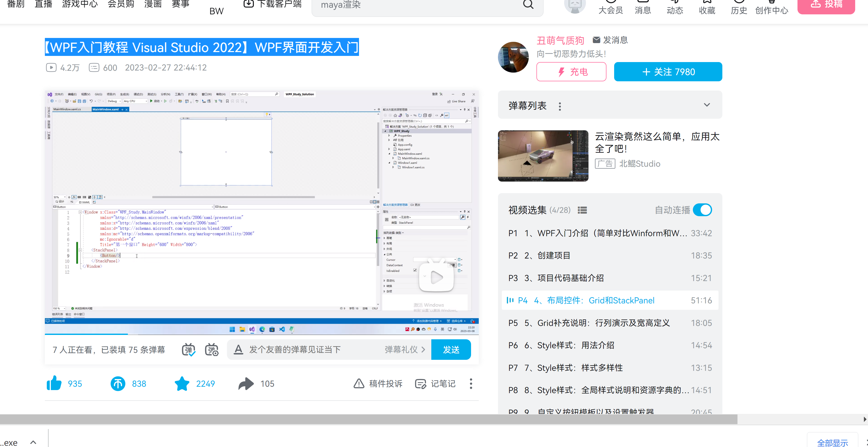
Task: Click the 充电 charge button
Action: point(571,72)
